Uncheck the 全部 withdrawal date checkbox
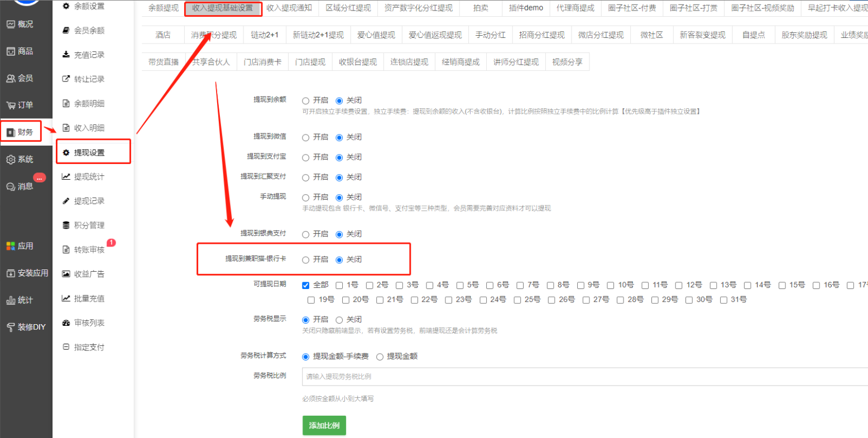Viewport: 868px width, 438px height. (306, 285)
